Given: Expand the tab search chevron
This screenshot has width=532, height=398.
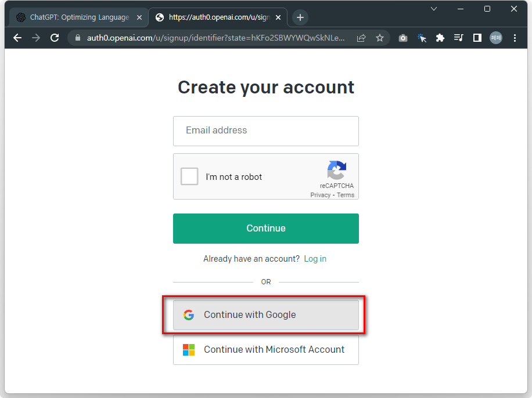Looking at the screenshot, I should pos(434,9).
